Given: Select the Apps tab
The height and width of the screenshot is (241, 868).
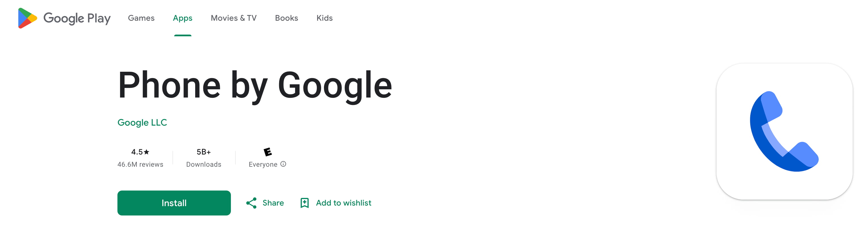Looking at the screenshot, I should tap(183, 18).
